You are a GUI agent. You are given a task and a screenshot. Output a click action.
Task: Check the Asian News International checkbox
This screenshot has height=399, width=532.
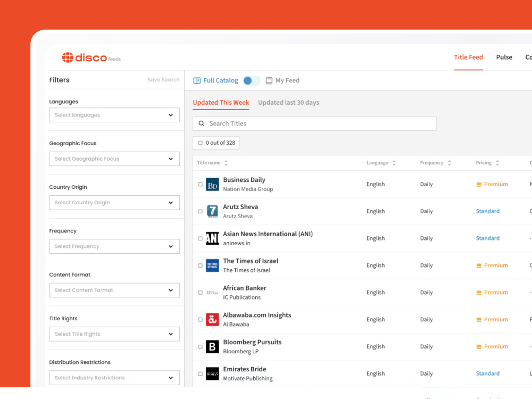[200, 238]
